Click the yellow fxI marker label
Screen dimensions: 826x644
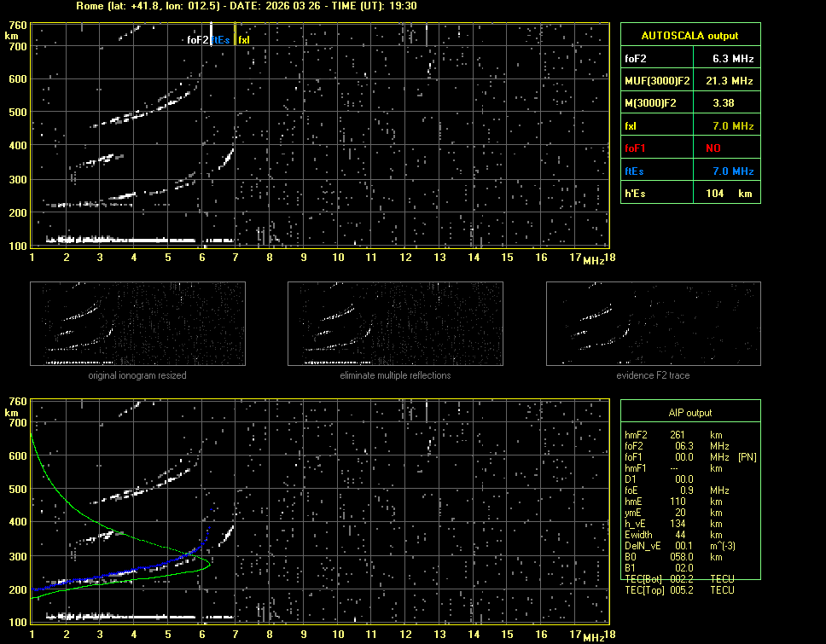[x=244, y=39]
